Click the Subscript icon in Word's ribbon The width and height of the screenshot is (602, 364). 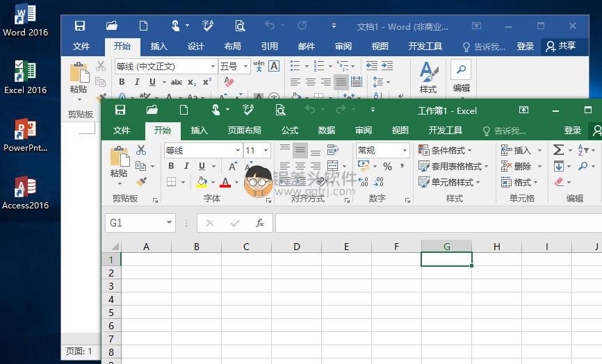192,82
